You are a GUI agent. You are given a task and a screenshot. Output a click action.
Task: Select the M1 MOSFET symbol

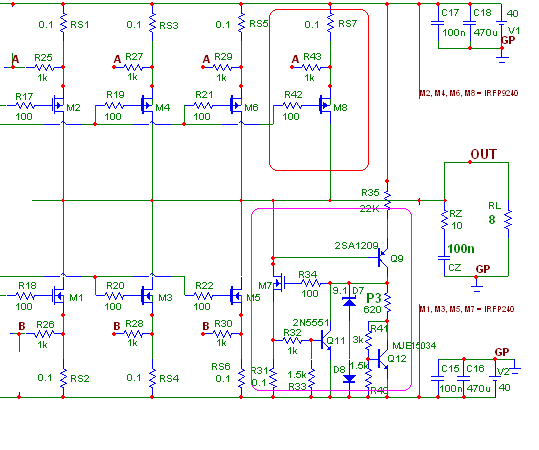coord(58,296)
